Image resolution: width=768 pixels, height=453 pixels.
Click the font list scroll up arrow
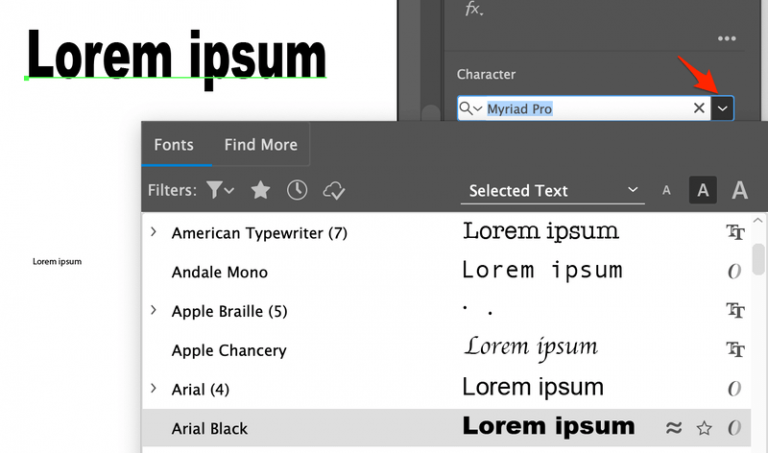click(758, 220)
